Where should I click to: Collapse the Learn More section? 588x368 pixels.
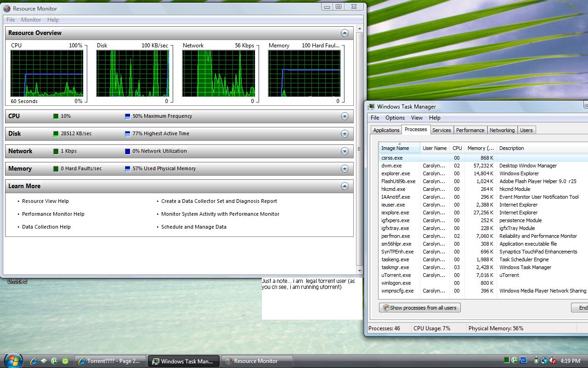[x=345, y=186]
